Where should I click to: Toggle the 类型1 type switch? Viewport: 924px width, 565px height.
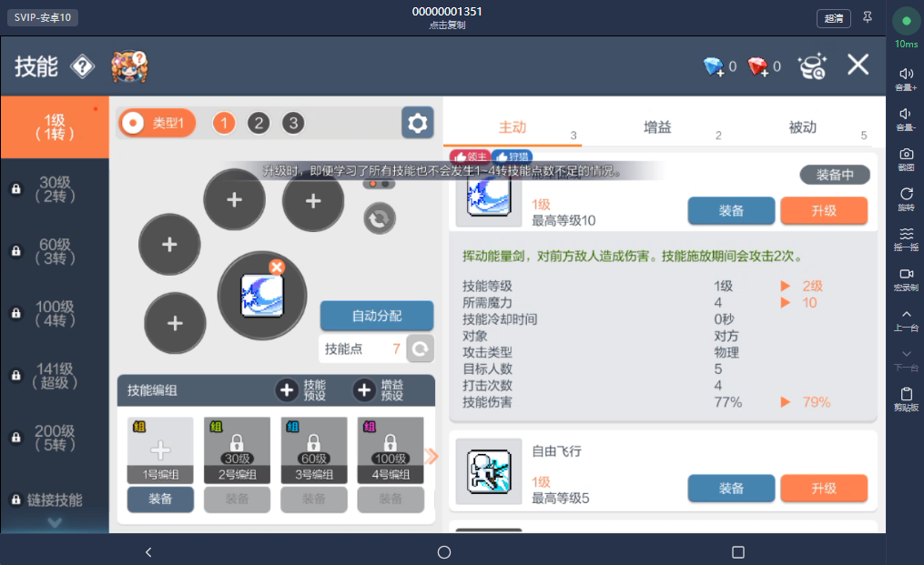(x=157, y=123)
